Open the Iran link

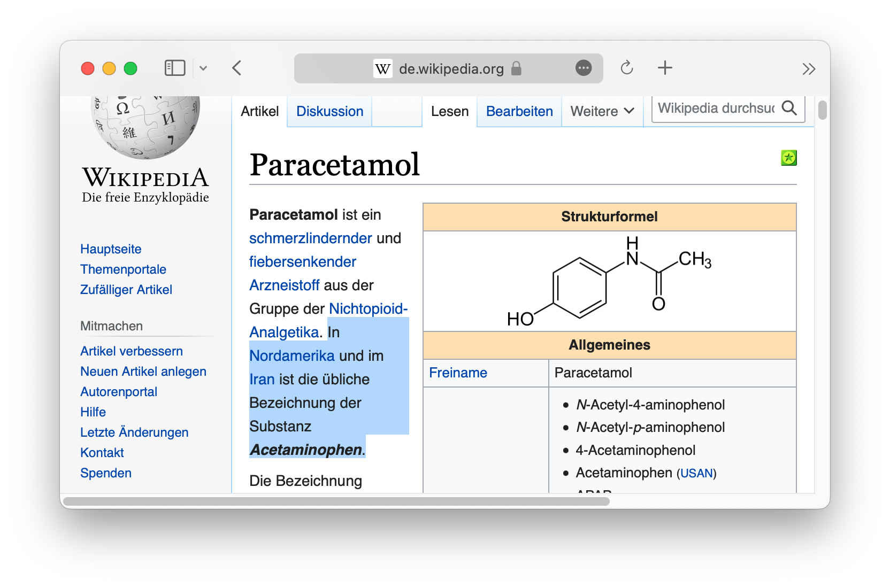pos(262,380)
